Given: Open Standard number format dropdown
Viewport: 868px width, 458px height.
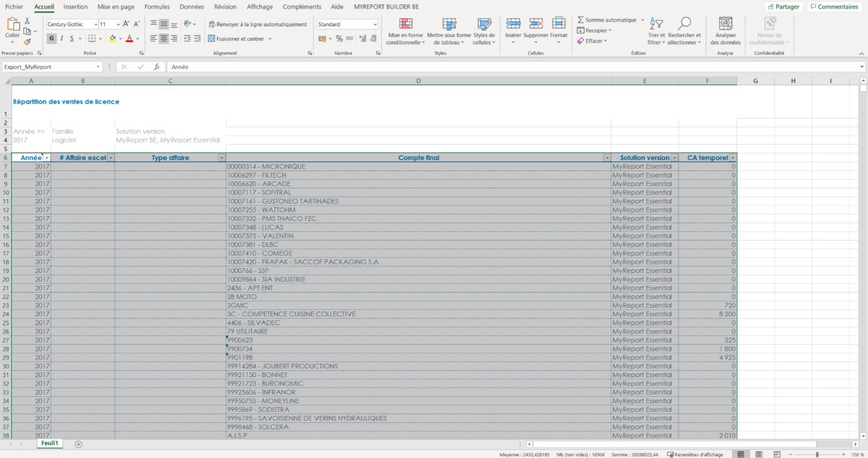Looking at the screenshot, I should 375,24.
